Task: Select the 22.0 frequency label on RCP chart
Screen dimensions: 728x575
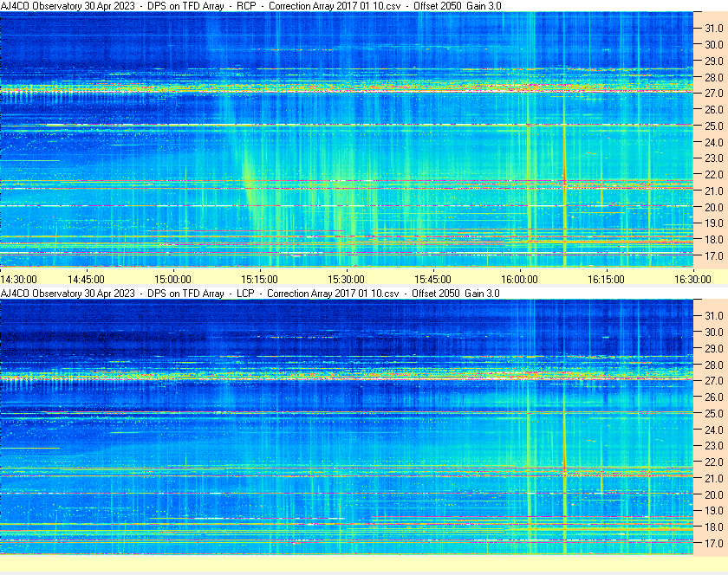Action: [x=714, y=175]
